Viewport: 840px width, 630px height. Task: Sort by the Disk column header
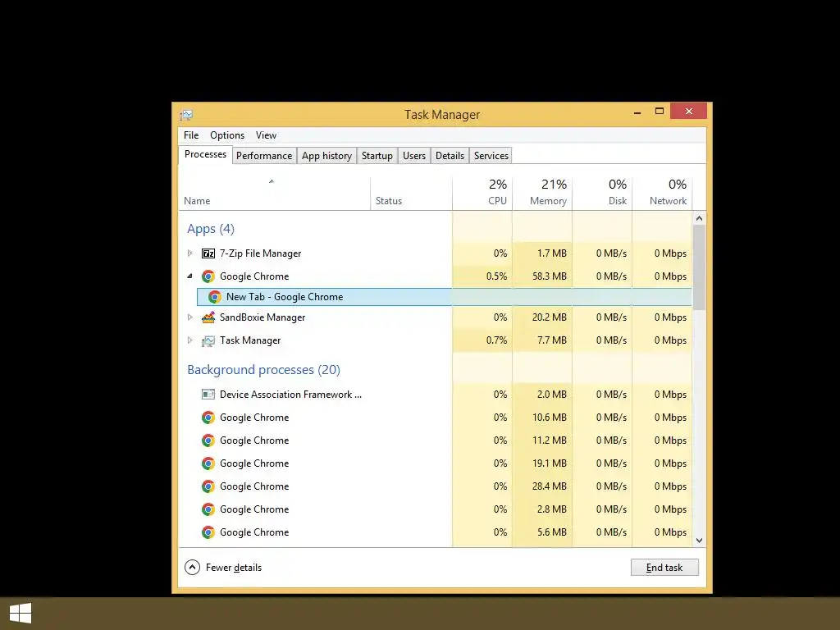[602, 194]
